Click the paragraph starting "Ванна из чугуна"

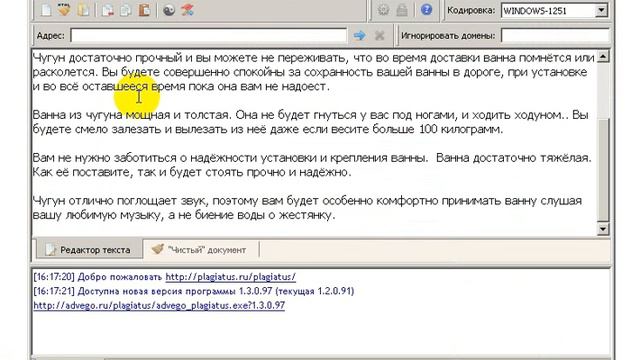click(310, 122)
